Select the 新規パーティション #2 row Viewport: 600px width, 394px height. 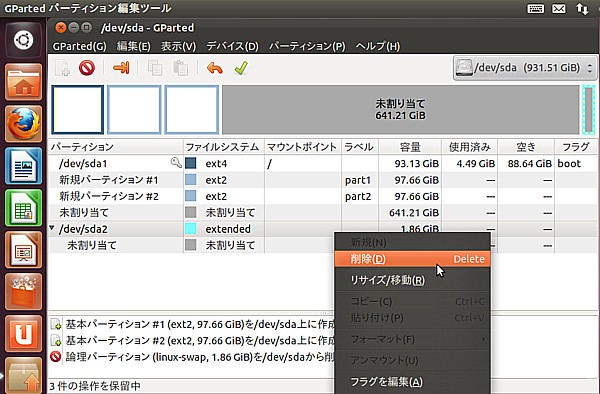point(323,196)
